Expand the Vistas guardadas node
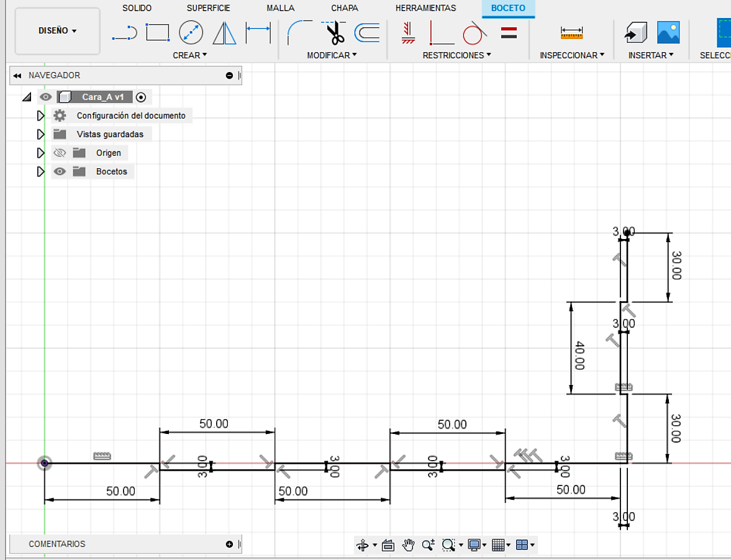 pos(40,134)
